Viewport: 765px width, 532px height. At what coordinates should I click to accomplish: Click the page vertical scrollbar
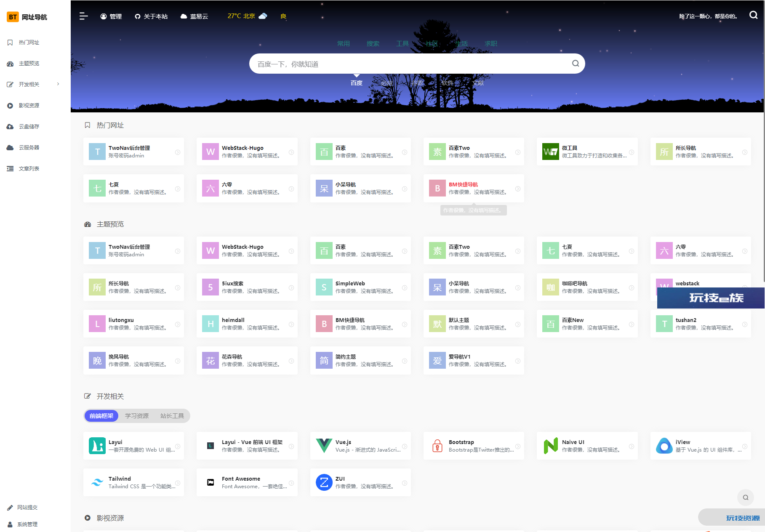click(764, 141)
